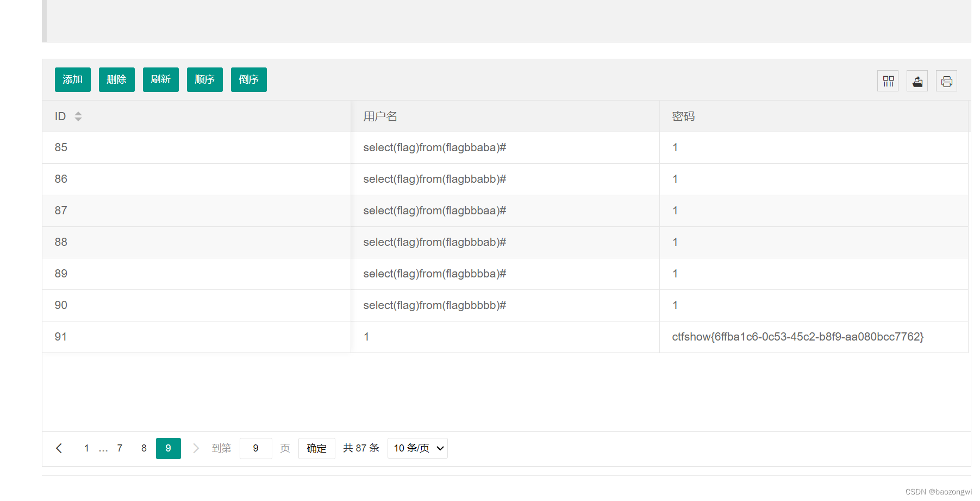Click the ctfshow{6ffba1c6...} password cell
Image resolution: width=980 pixels, height=501 pixels.
coord(814,337)
